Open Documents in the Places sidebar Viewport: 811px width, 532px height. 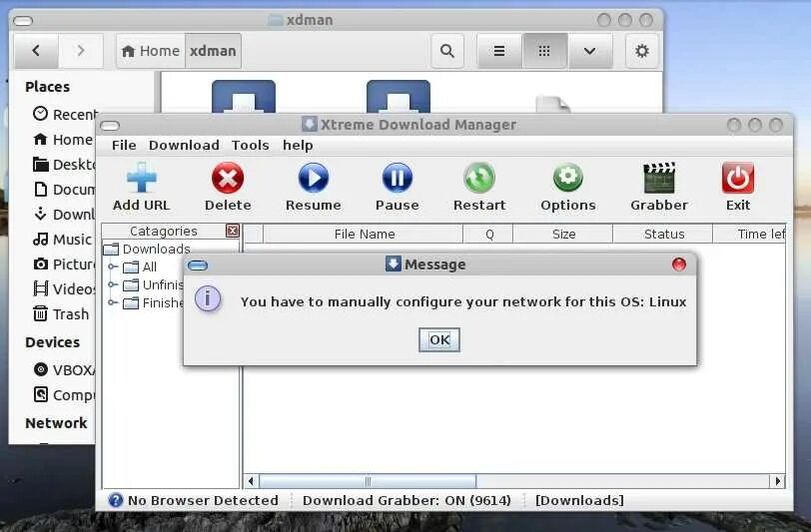click(63, 190)
